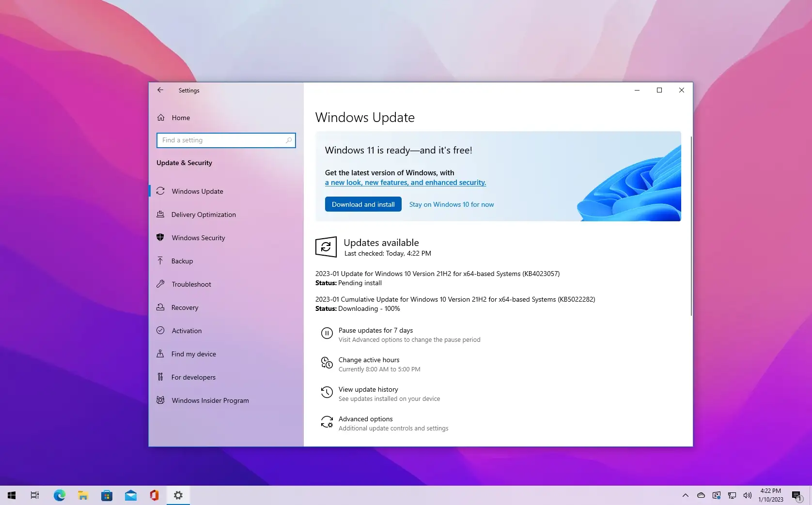Click the Home label in sidebar
The image size is (812, 505).
pyautogui.click(x=181, y=118)
